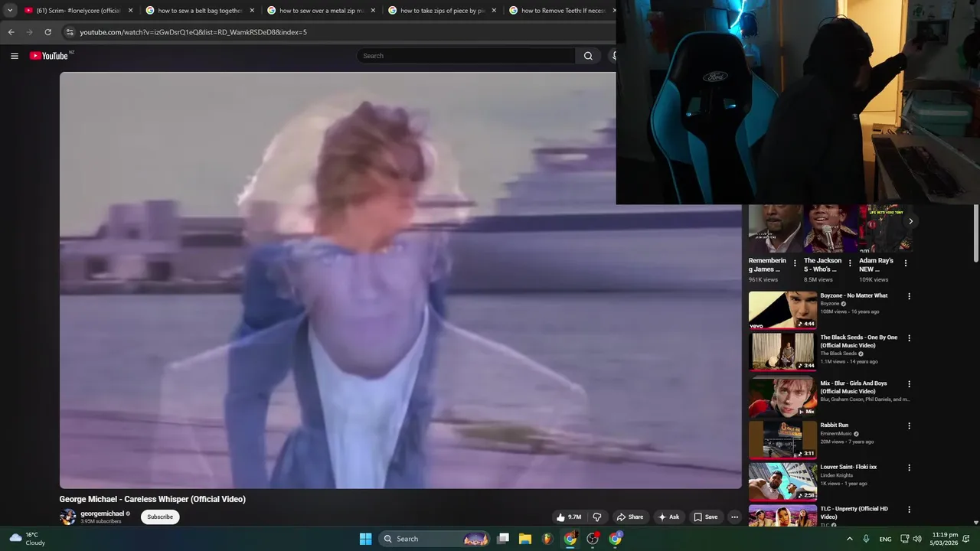Click video title 'George Michael - Careless Whisper'

(152, 499)
